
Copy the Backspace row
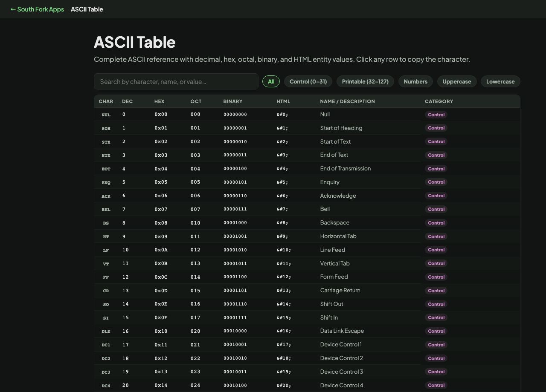(x=307, y=223)
